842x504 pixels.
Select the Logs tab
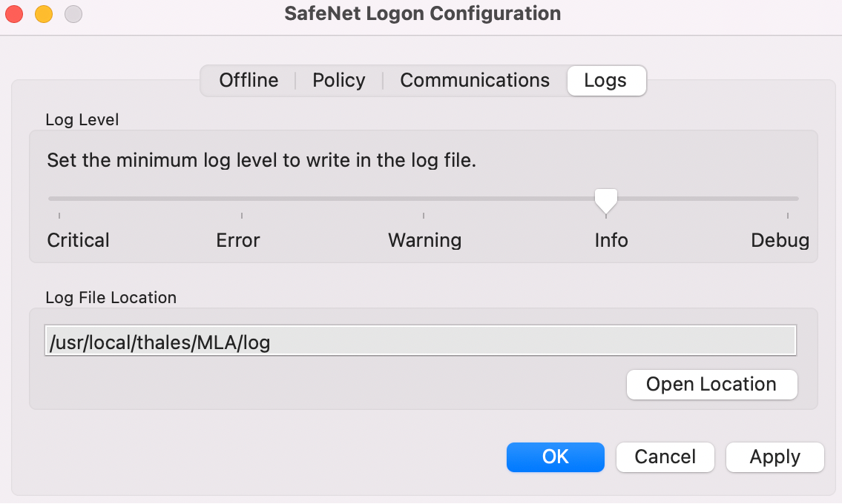(605, 81)
